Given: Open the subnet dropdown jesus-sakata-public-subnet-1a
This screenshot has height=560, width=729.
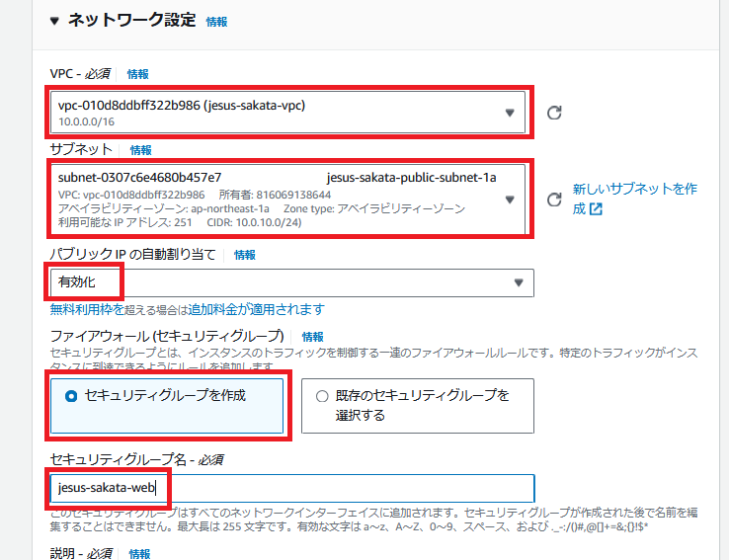Looking at the screenshot, I should pos(288,199).
